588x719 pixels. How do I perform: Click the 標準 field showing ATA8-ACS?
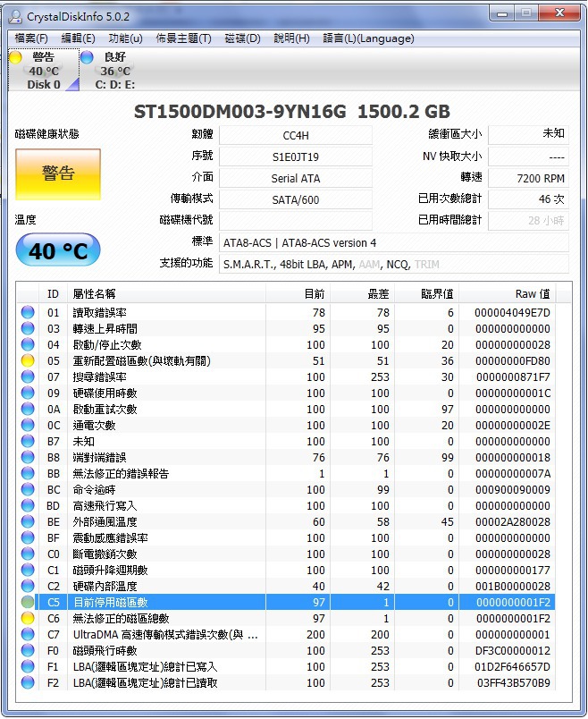(394, 242)
